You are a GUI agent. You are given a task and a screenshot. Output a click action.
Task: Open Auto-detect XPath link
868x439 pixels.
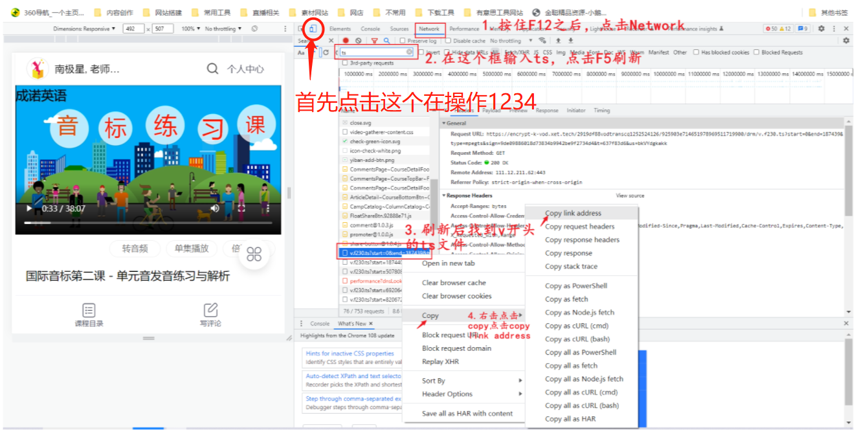point(353,376)
